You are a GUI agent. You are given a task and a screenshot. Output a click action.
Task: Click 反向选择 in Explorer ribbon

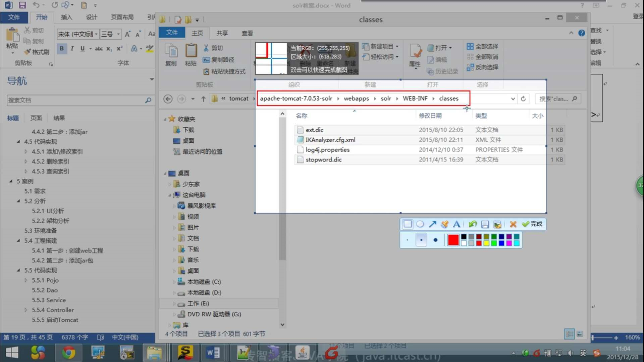[x=482, y=67]
